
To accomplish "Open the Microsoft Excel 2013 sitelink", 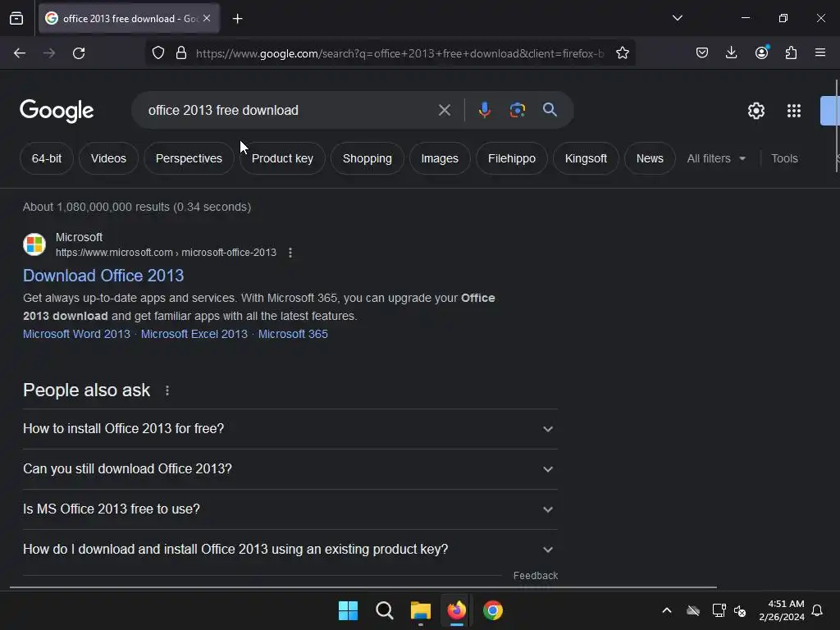I will tap(194, 334).
